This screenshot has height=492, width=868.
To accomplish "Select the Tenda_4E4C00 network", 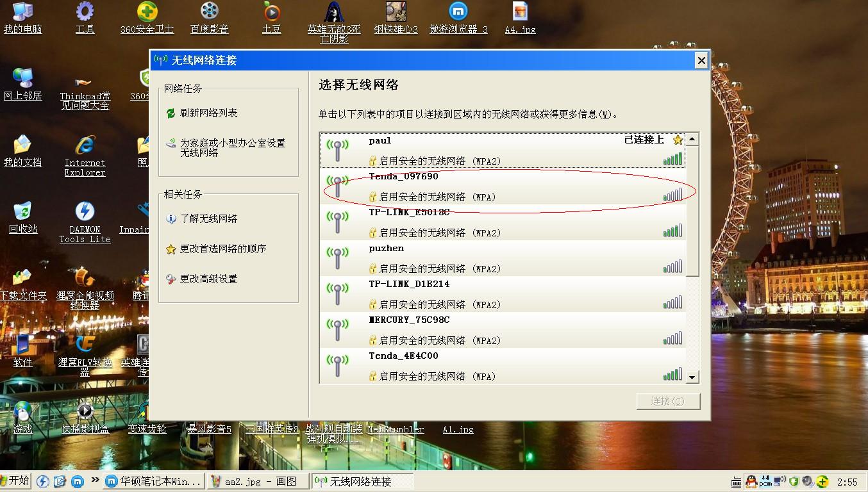I will pos(503,366).
